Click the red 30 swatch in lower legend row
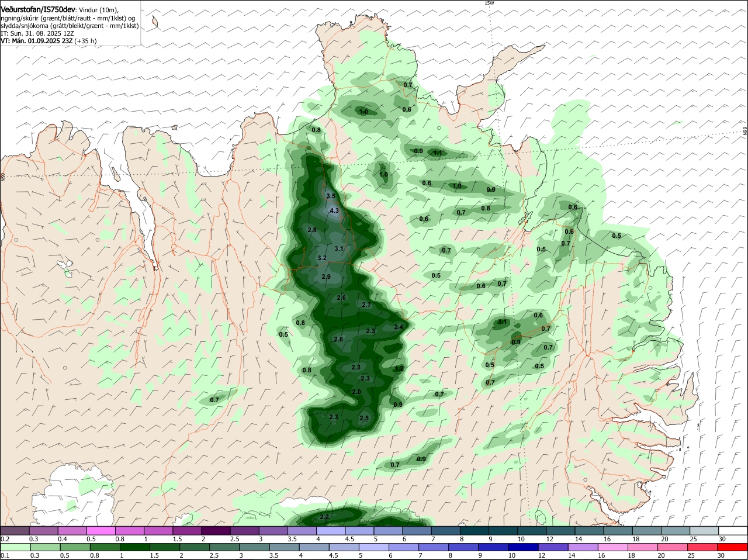 click(733, 547)
